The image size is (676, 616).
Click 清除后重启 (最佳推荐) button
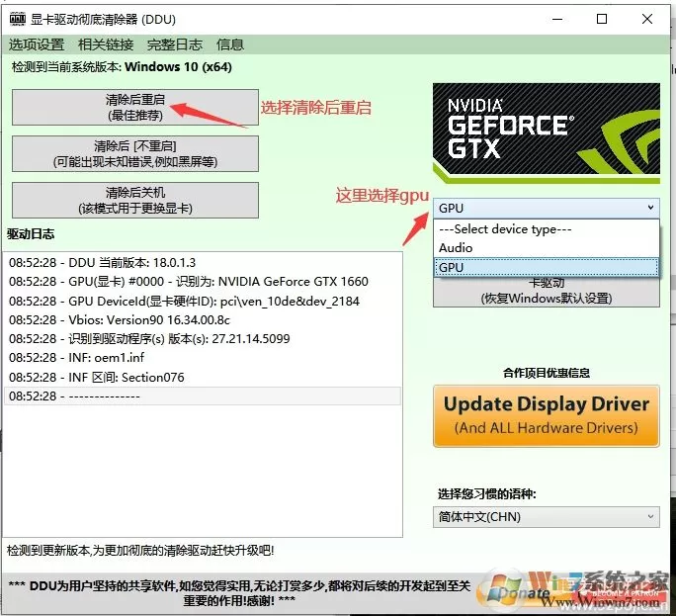(135, 108)
